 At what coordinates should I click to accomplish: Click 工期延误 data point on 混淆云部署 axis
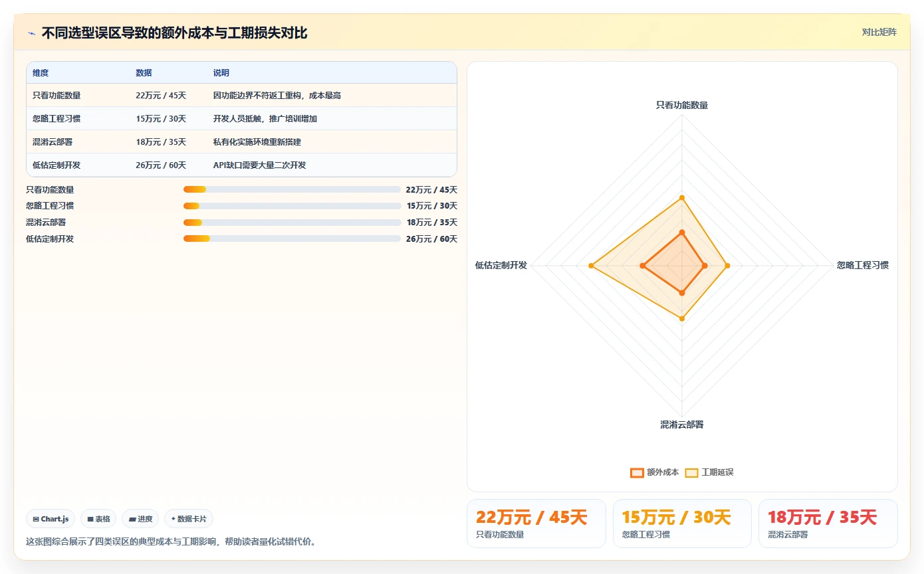click(682, 319)
